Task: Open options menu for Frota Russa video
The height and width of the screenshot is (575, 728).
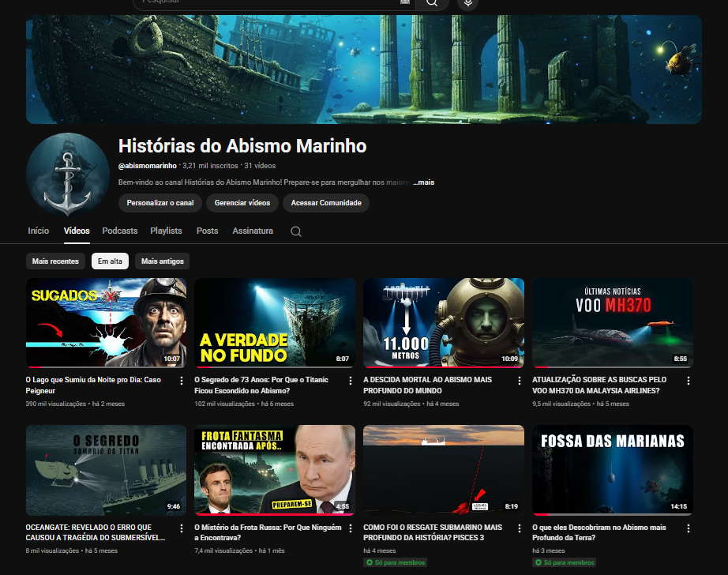Action: (x=350, y=528)
